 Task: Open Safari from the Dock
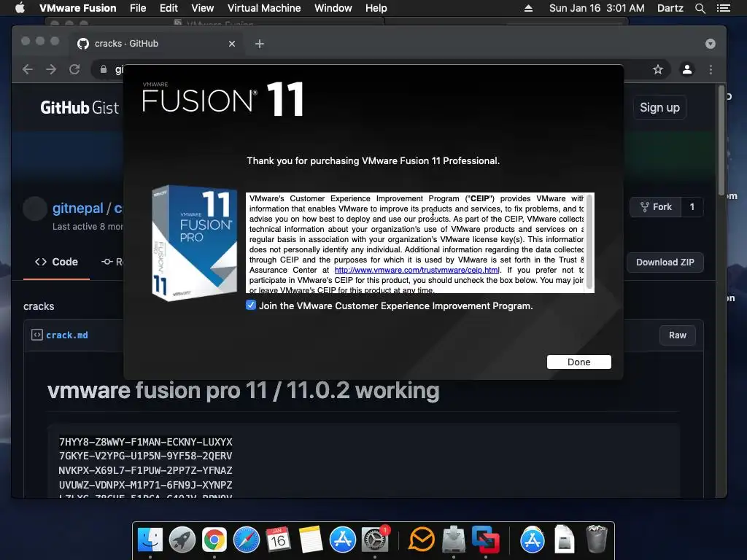(x=247, y=540)
